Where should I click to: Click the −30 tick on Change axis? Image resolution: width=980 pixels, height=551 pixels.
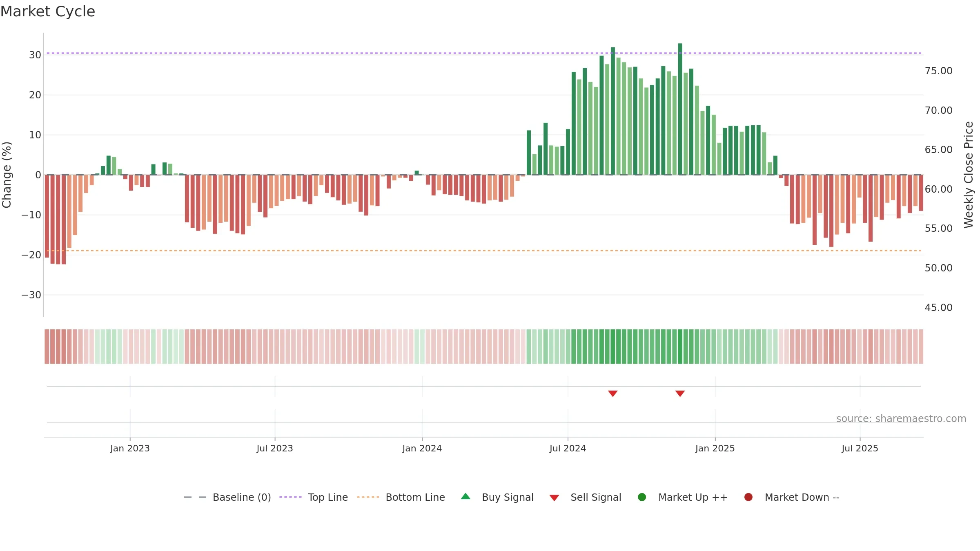[31, 295]
